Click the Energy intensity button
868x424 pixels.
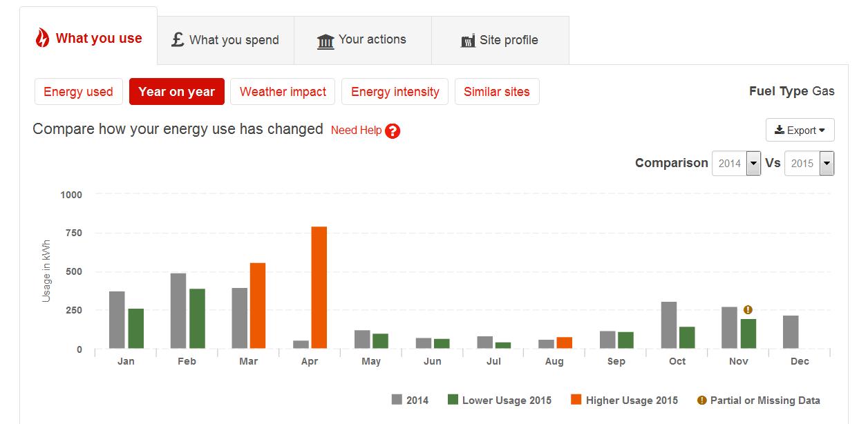pyautogui.click(x=395, y=91)
